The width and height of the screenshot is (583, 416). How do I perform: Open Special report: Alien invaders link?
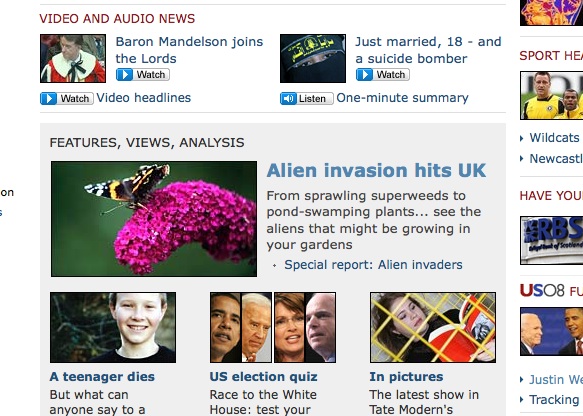click(x=373, y=265)
